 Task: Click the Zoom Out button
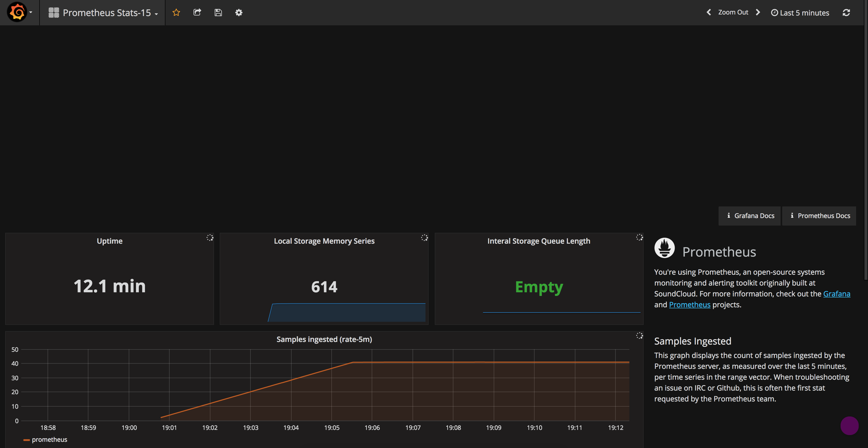point(733,12)
